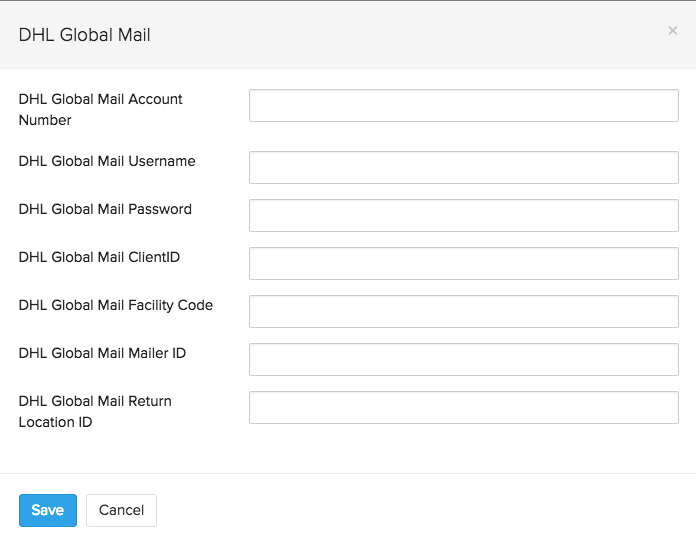Viewport: 696px width, 546px height.
Task: Focus the DHL Global Mail Username input
Action: 463,168
